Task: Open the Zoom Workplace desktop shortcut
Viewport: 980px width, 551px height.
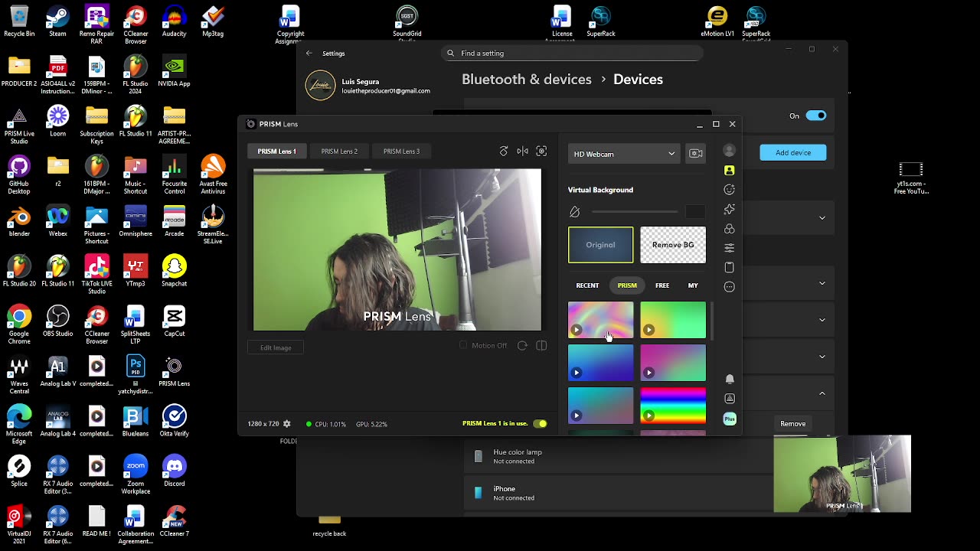Action: click(x=136, y=474)
